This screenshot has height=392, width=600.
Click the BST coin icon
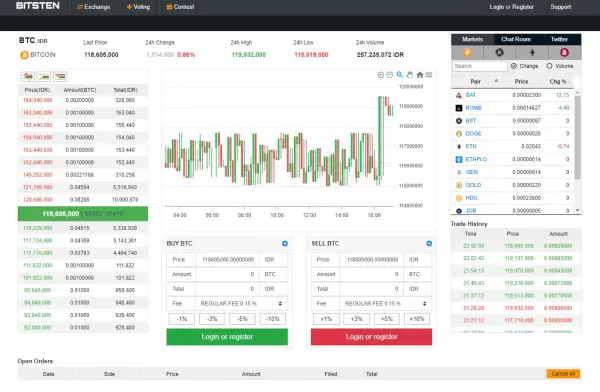click(x=459, y=121)
